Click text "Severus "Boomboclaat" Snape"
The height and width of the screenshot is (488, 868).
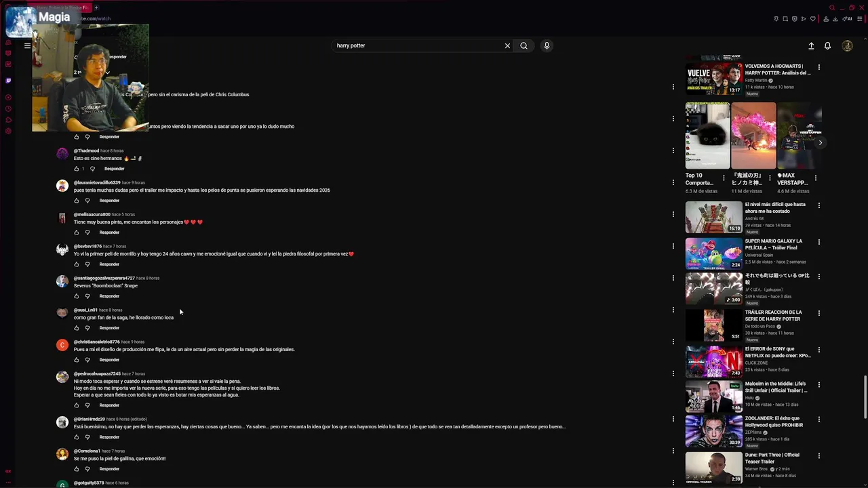tap(106, 286)
